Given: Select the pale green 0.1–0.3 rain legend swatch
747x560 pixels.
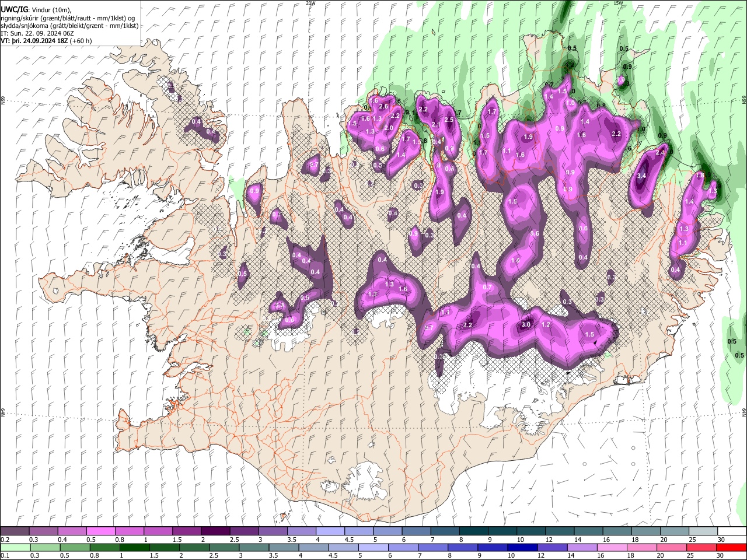Looking at the screenshot, I should click(x=15, y=547).
